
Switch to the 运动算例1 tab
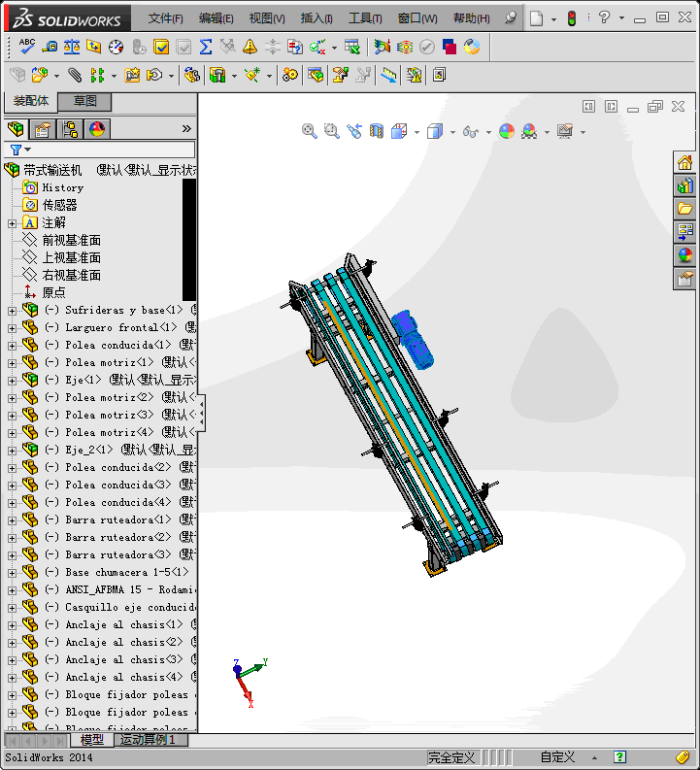149,740
